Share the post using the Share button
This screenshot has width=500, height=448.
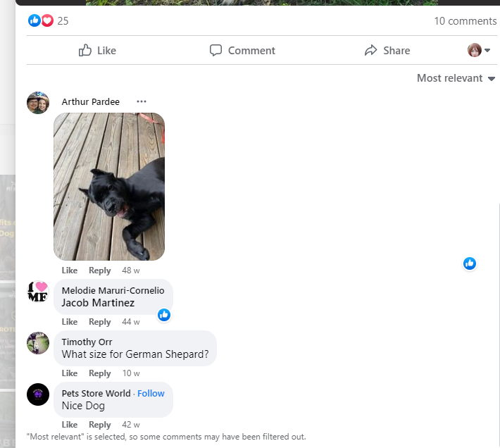click(x=387, y=50)
